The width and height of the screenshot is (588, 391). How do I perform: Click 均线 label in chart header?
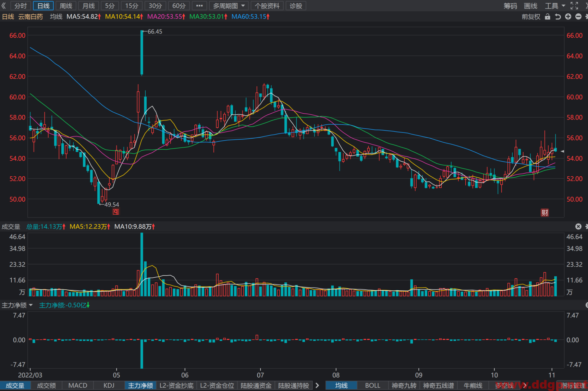(56, 16)
